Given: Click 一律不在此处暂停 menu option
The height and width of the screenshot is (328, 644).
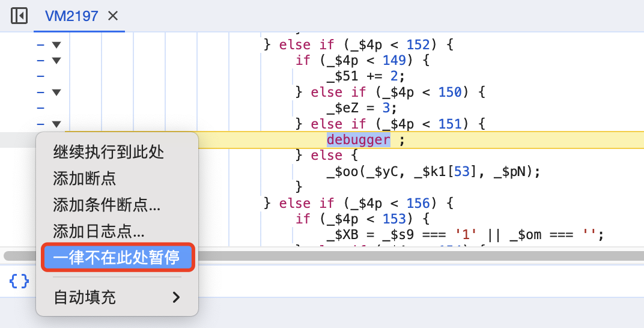Looking at the screenshot, I should coord(117,258).
